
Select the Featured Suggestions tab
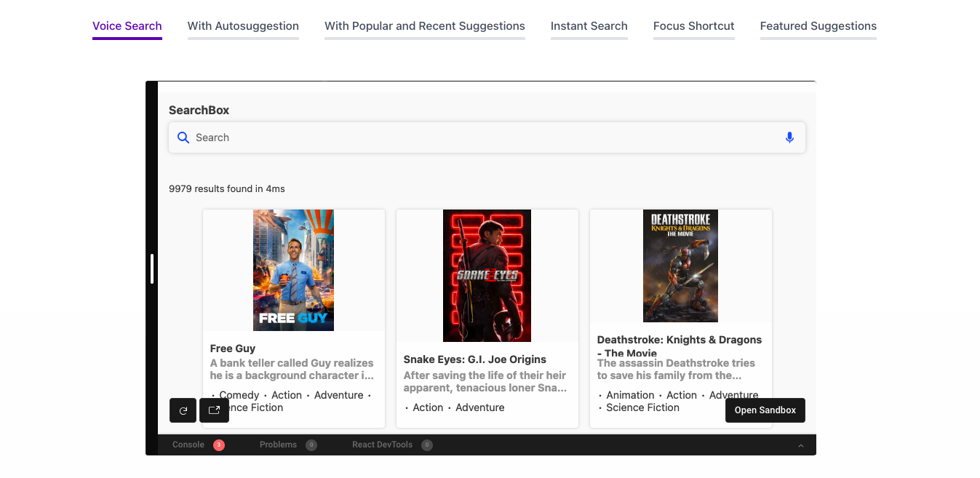818,25
